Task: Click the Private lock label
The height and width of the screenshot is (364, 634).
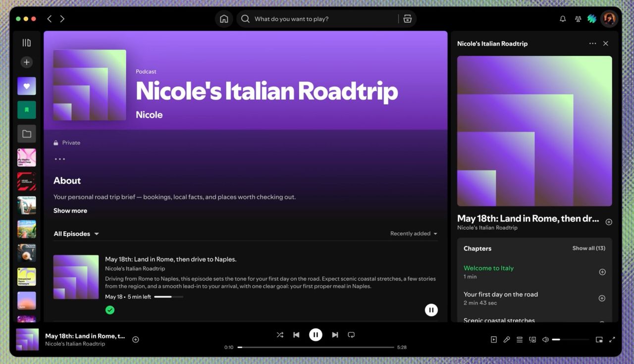Action: [x=67, y=143]
